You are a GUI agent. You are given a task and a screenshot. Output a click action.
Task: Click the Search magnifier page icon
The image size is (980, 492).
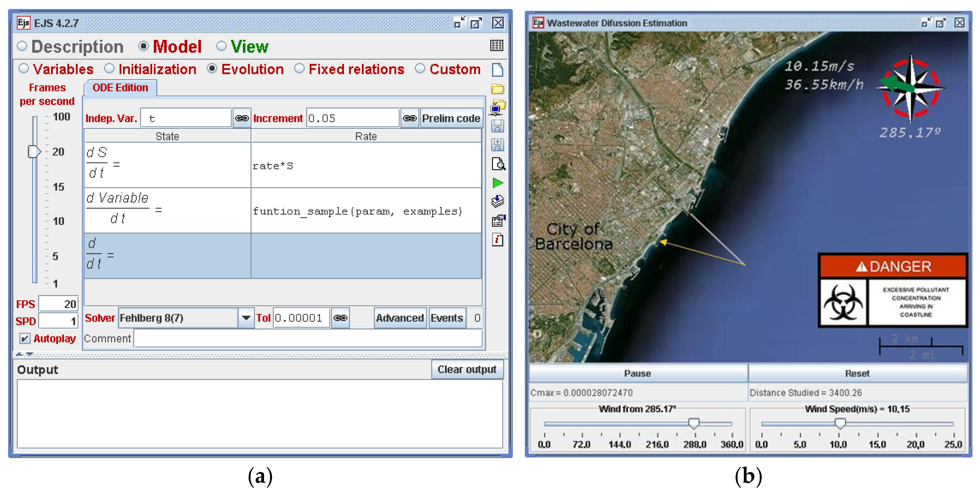click(x=498, y=164)
